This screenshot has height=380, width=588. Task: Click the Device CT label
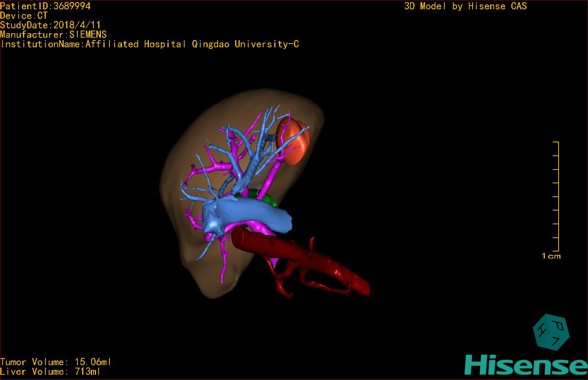click(x=24, y=16)
